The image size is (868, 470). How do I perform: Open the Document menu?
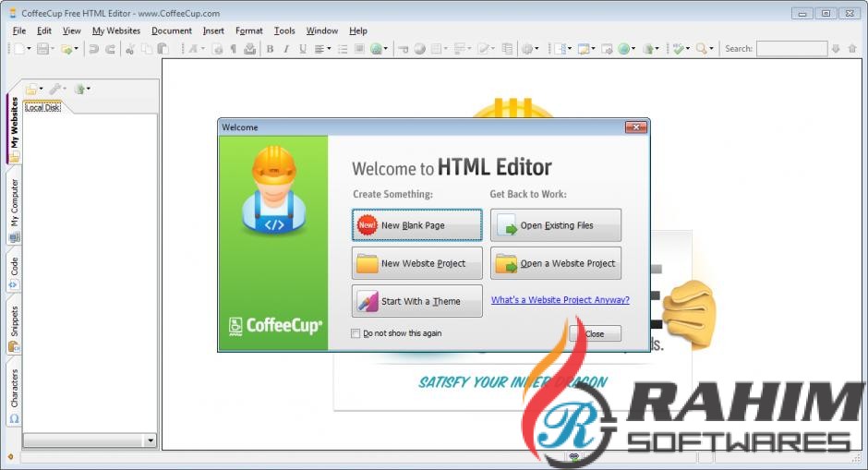coord(172,31)
